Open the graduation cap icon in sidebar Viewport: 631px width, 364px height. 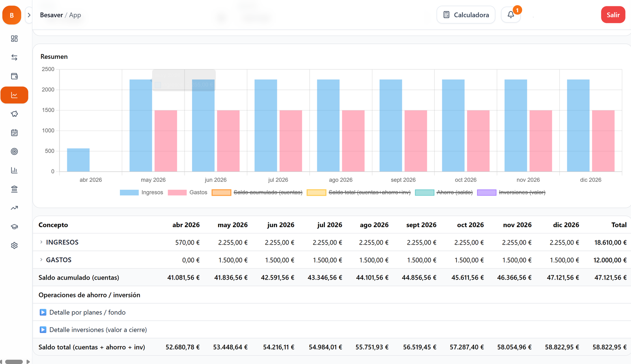14,227
